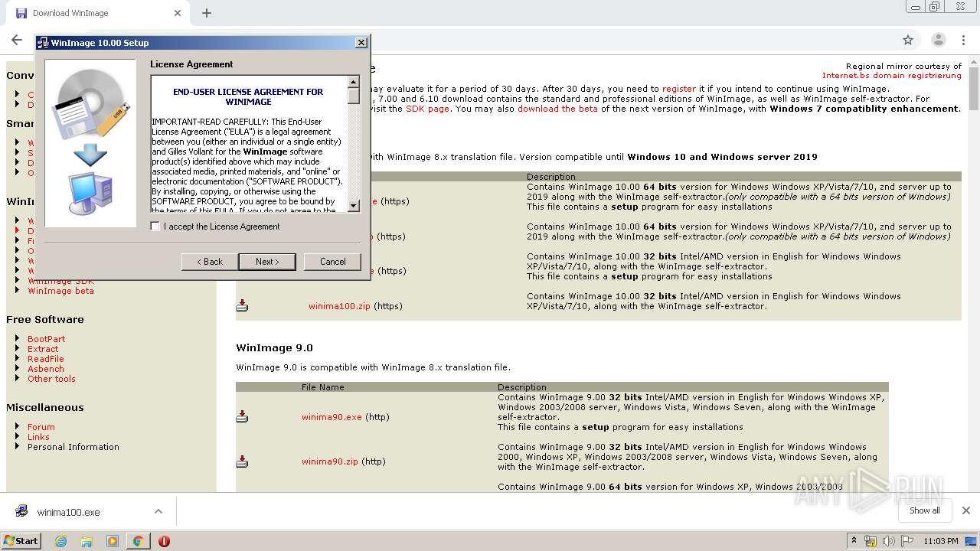Click download icon for winima90.exe
The height and width of the screenshot is (551, 980).
(x=242, y=416)
